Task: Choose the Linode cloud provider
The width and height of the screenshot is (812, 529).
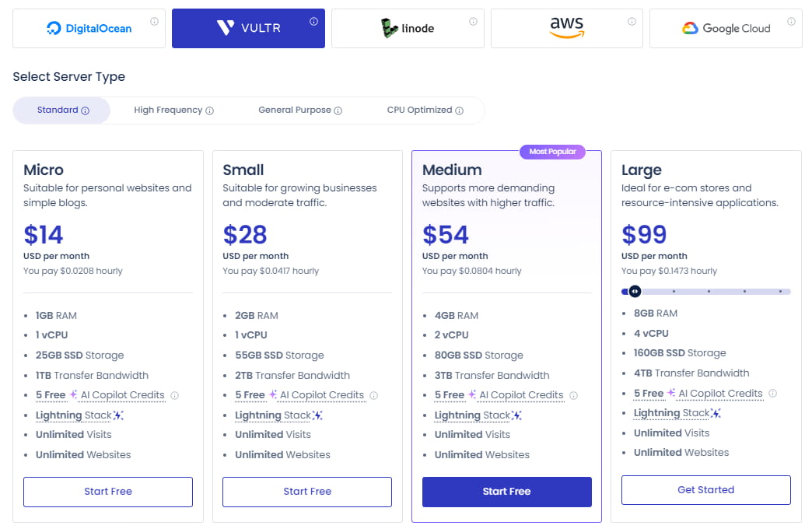Action: tap(408, 29)
